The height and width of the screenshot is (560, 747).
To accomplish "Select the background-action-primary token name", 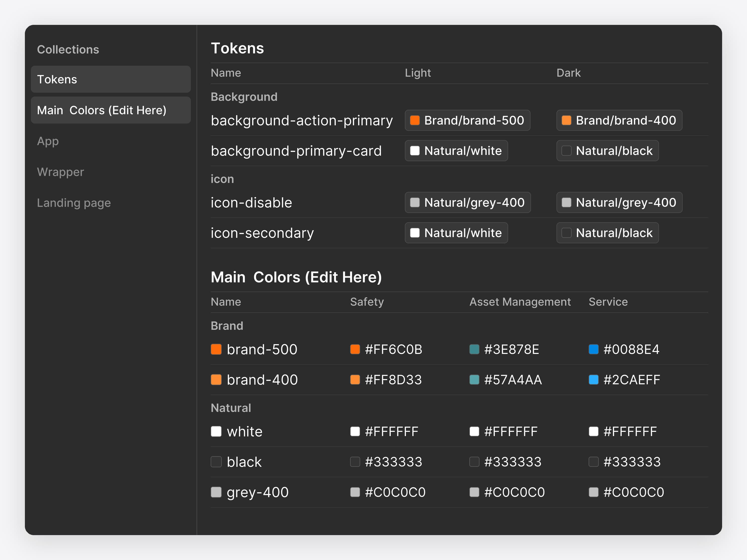I will pyautogui.click(x=302, y=120).
